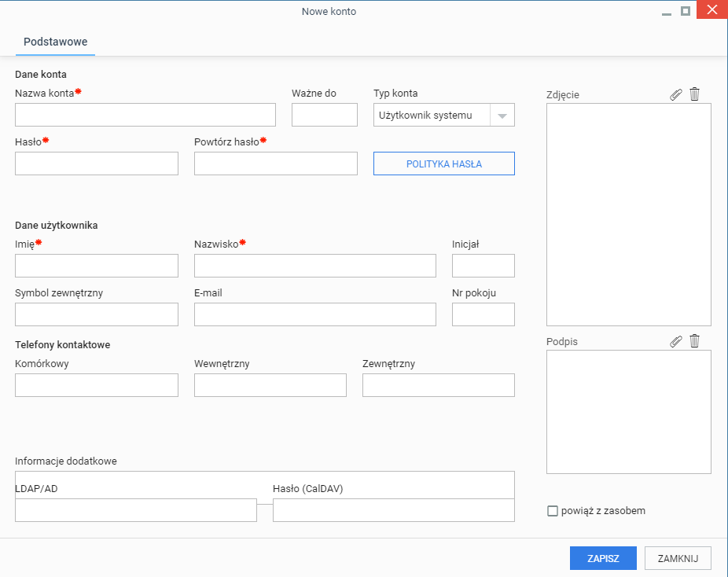Click into the Ważne do date field
This screenshot has width=728, height=577.
click(x=325, y=115)
